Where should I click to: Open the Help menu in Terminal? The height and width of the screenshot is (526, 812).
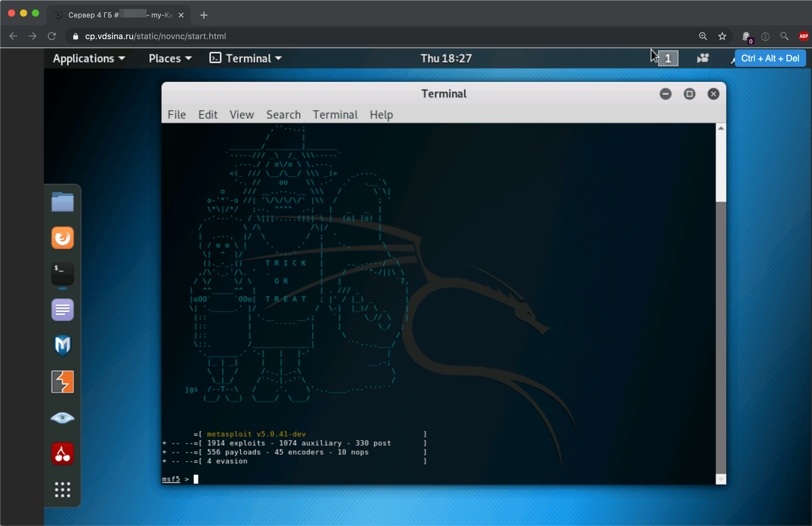381,115
